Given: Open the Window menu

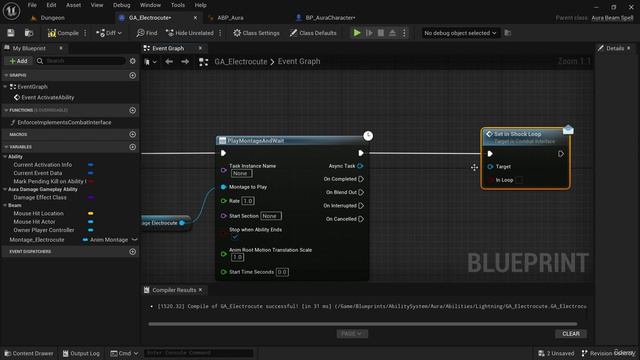Looking at the screenshot, I should (150, 5).
